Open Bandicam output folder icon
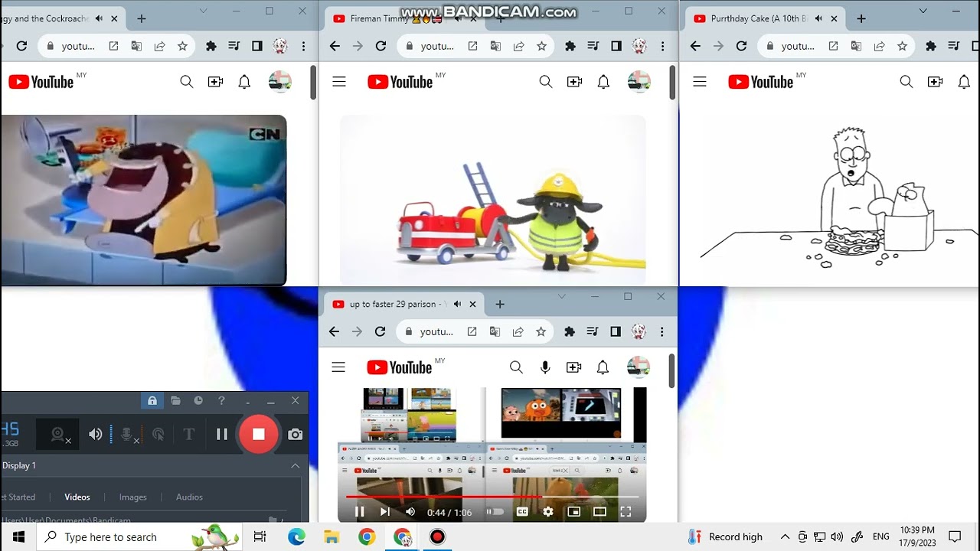The image size is (980, 551). point(175,400)
